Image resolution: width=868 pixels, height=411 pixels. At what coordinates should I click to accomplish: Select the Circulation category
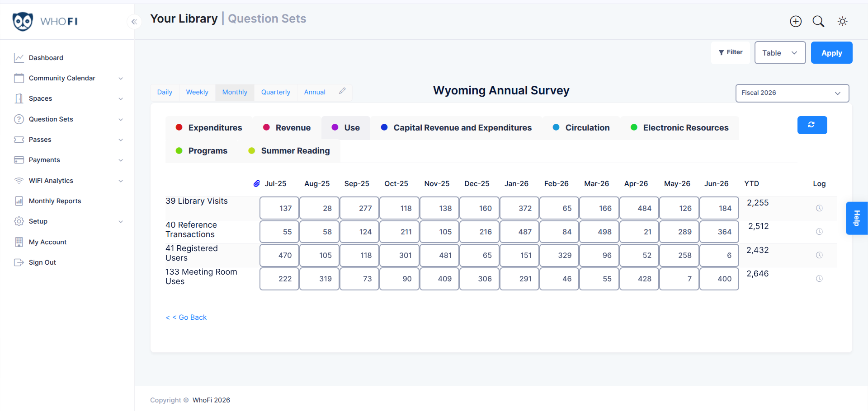581,128
